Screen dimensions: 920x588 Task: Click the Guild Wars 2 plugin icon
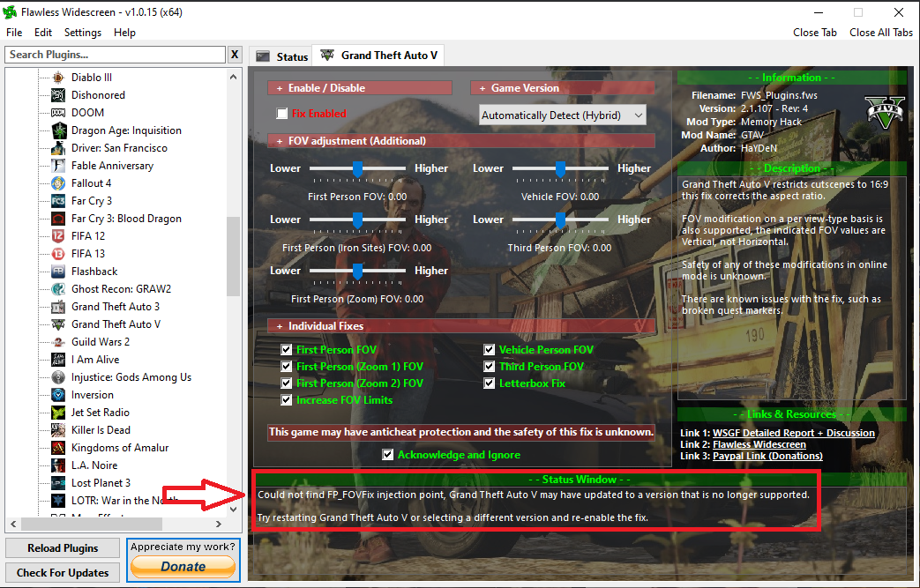pyautogui.click(x=58, y=342)
